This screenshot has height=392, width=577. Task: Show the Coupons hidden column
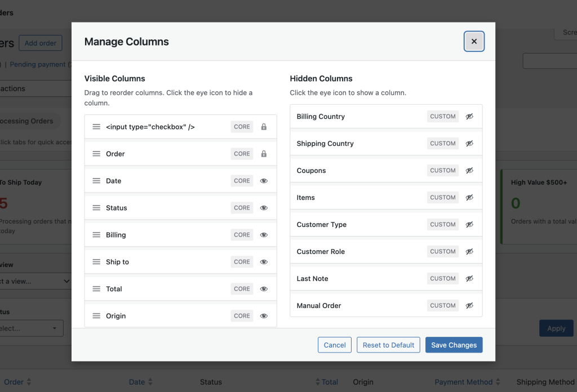[x=469, y=171]
